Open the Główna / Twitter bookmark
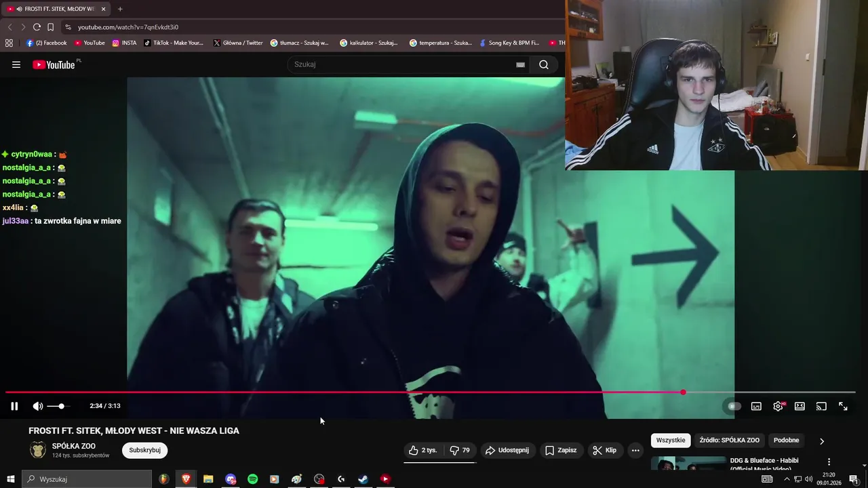The image size is (868, 488). pyautogui.click(x=238, y=43)
